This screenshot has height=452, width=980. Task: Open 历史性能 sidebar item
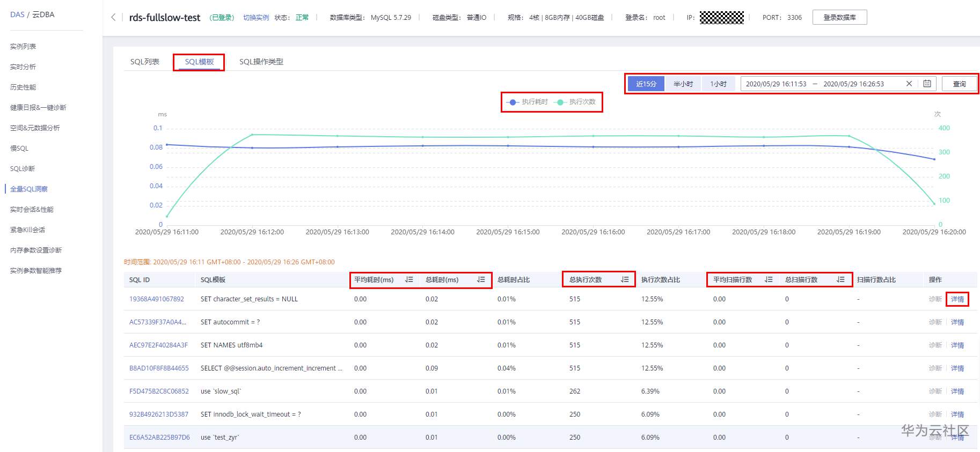(x=23, y=87)
